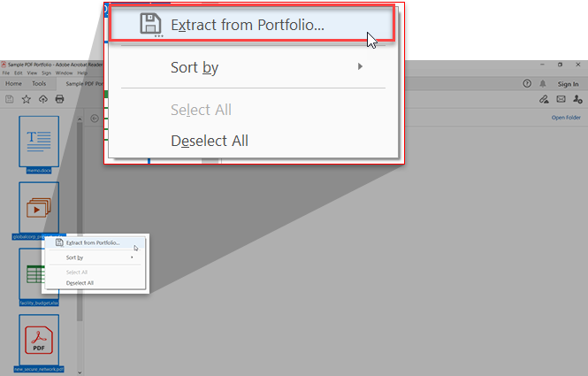
Task: Open the Help question mark icon
Action: click(527, 83)
